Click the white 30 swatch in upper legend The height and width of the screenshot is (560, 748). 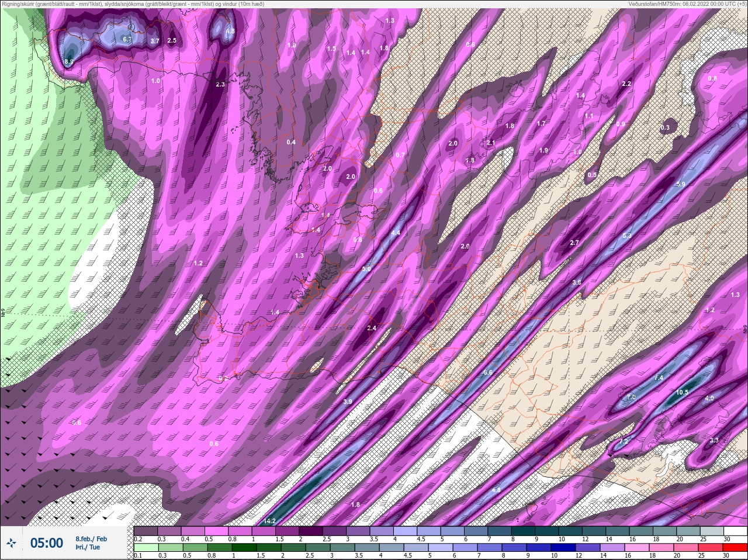coord(735,531)
